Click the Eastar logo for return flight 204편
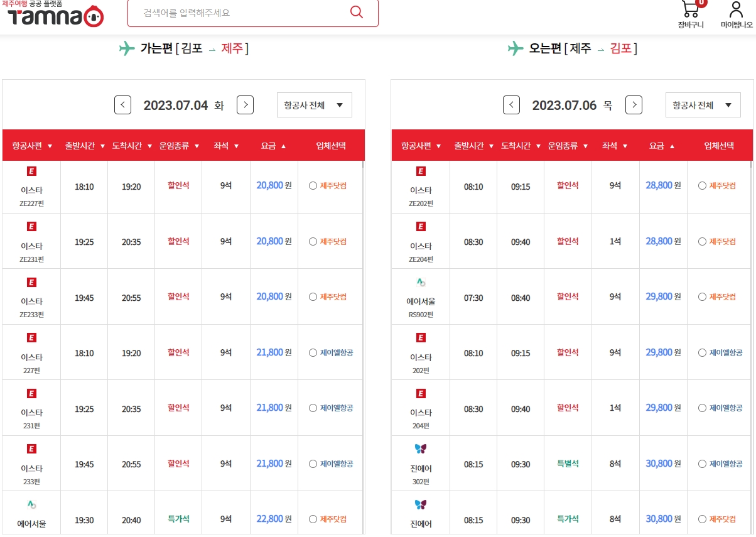Image resolution: width=756 pixels, height=537 pixels. tap(421, 393)
